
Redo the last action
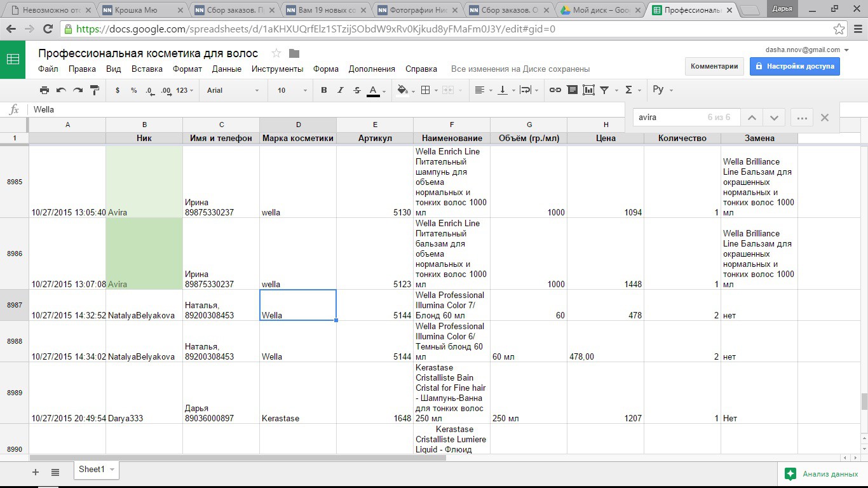pos(78,90)
